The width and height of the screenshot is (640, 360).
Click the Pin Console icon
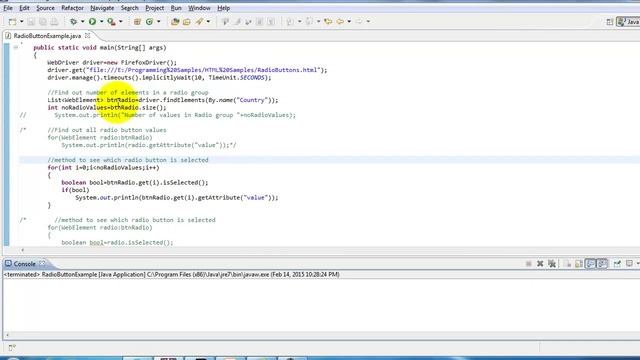tap(617, 264)
